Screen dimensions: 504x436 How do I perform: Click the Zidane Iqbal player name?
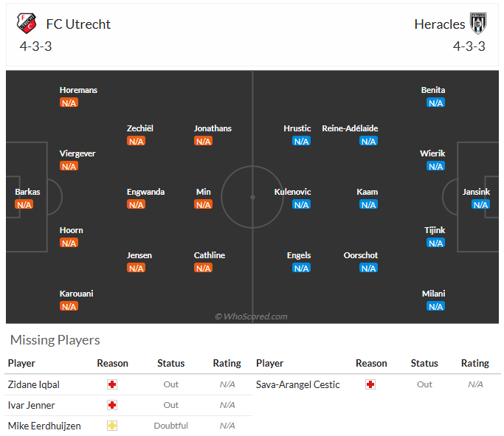point(34,384)
